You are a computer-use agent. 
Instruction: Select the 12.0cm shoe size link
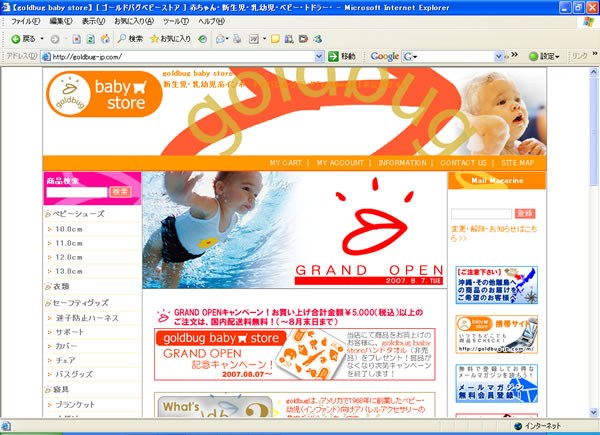[69, 257]
